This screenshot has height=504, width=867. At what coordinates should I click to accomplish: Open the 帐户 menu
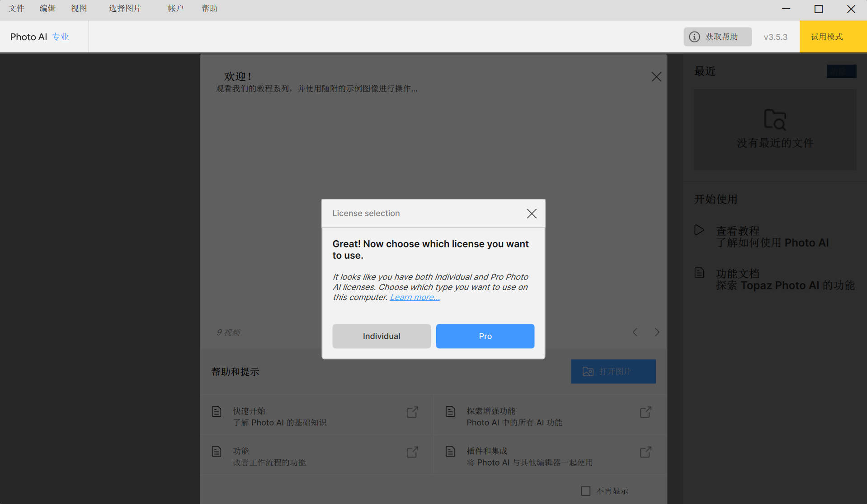pos(176,9)
